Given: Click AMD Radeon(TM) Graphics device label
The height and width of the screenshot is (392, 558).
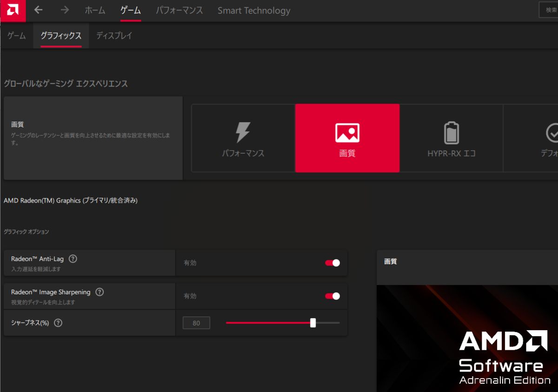Looking at the screenshot, I should click(x=71, y=200).
